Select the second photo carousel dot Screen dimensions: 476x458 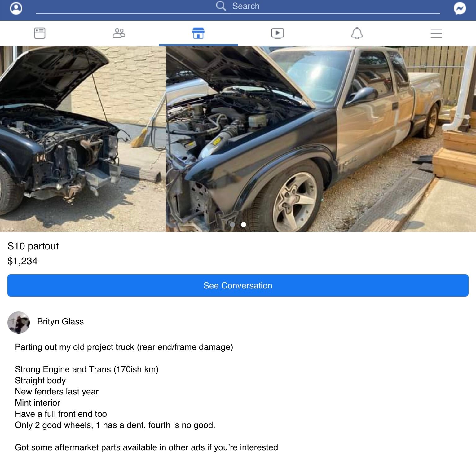coord(244,225)
